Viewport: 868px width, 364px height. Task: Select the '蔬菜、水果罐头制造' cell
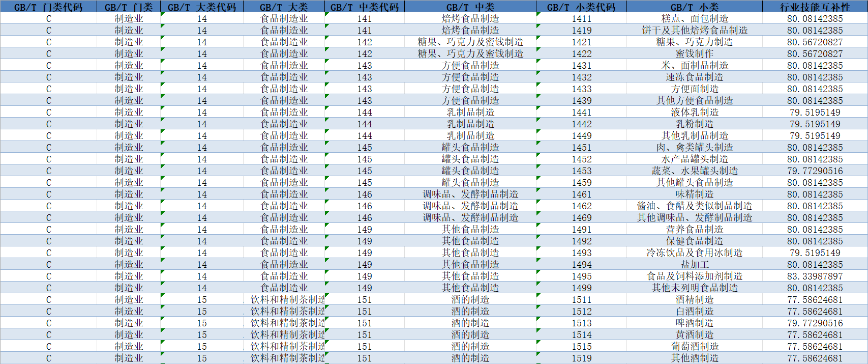click(695, 171)
